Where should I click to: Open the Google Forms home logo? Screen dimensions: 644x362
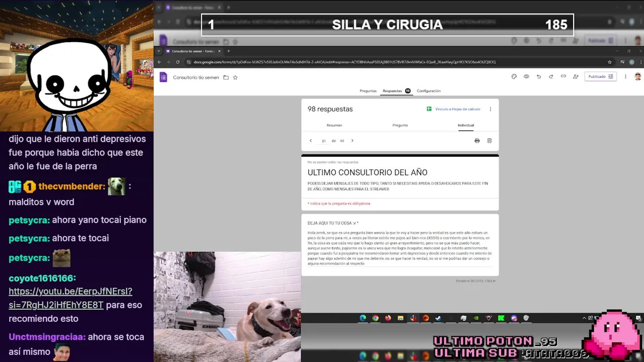coord(163,77)
